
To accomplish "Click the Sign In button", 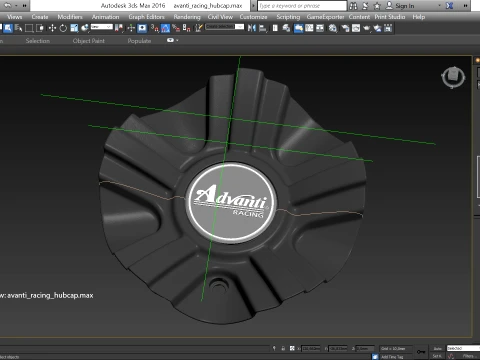I will tap(400, 6).
